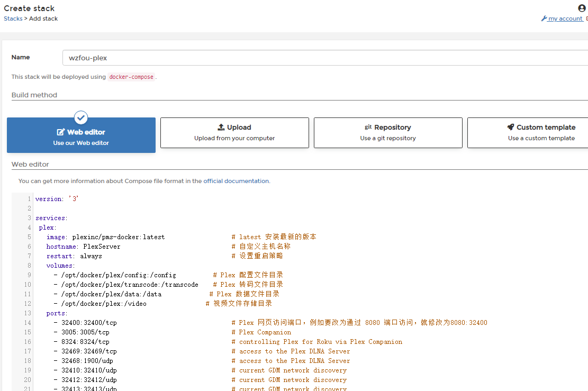
Task: Click the DLNA Server comment on line 17
Action: pos(291,351)
